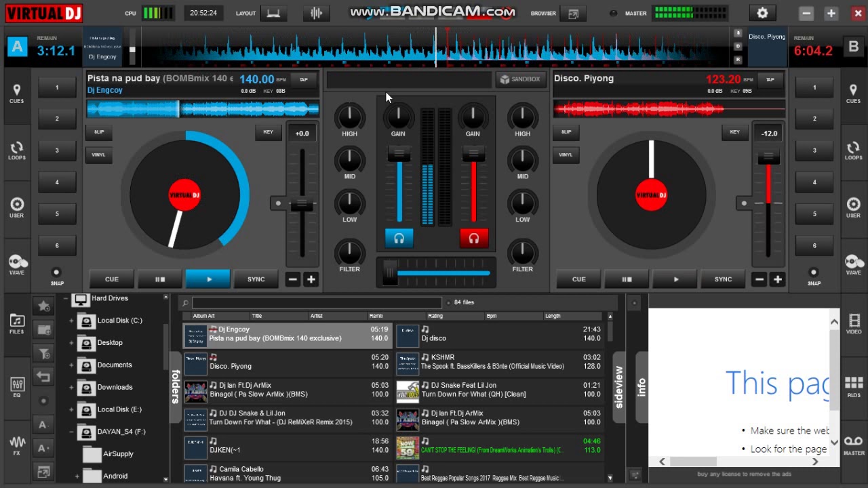This screenshot has height=488, width=868.
Task: Play the right deck
Action: click(x=675, y=279)
